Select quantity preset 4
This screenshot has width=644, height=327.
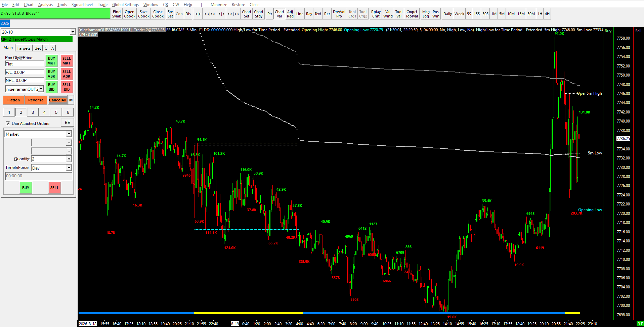click(44, 112)
